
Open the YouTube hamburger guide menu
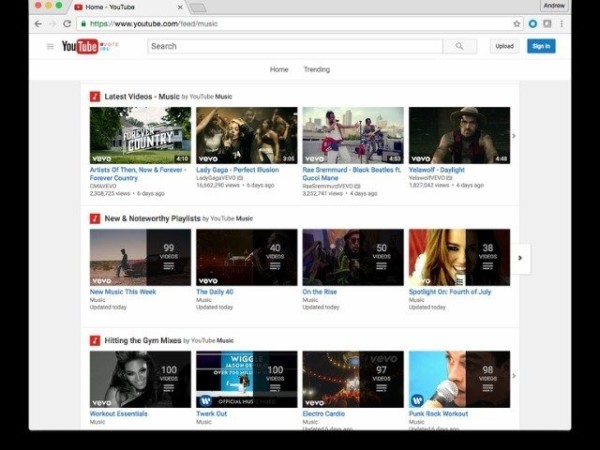[x=50, y=46]
